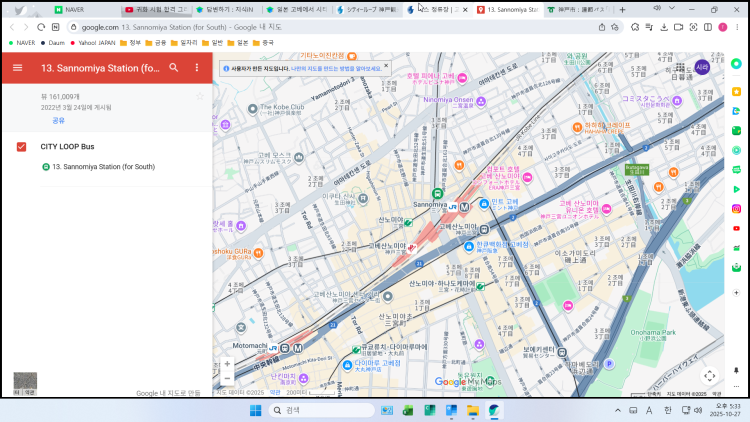The width and height of the screenshot is (750, 422).
Task: Open the hamburger menu in map panel
Action: click(x=17, y=68)
